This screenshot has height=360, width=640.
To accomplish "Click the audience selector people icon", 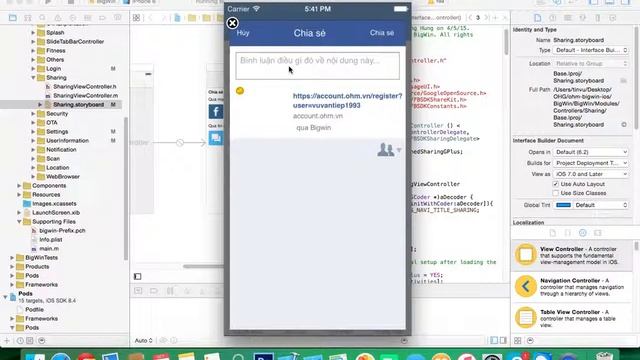I will coord(386,150).
